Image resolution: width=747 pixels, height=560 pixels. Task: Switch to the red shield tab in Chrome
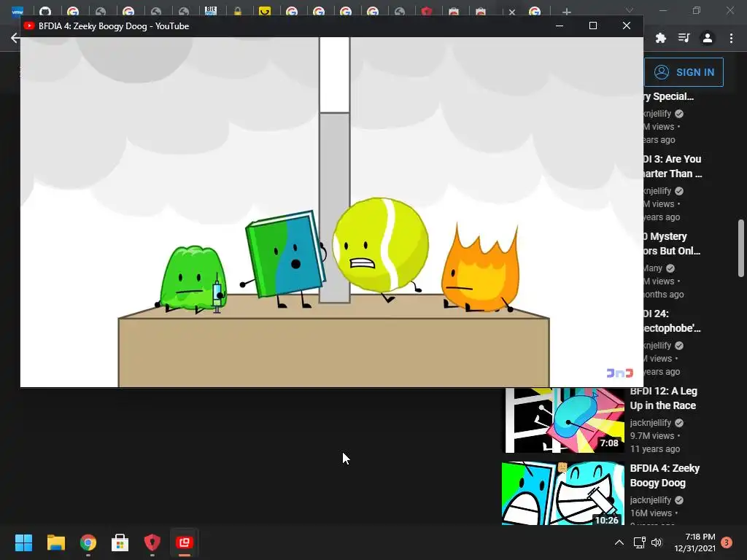(427, 12)
